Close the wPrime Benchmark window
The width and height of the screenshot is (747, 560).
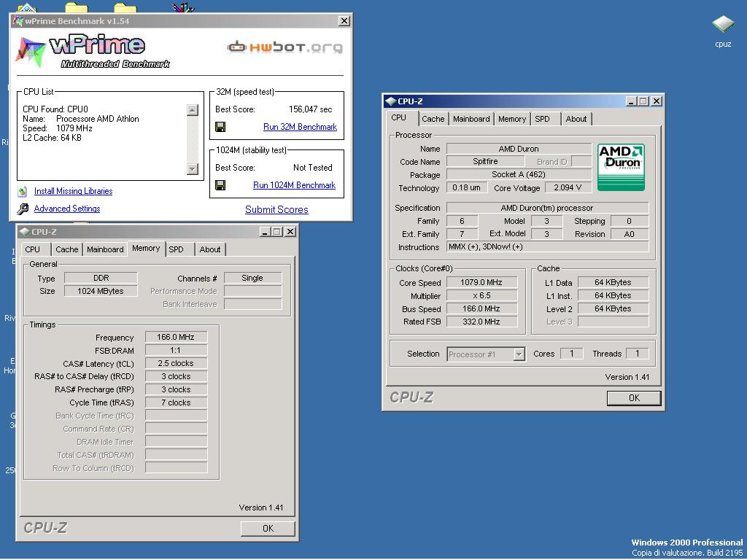[344, 21]
